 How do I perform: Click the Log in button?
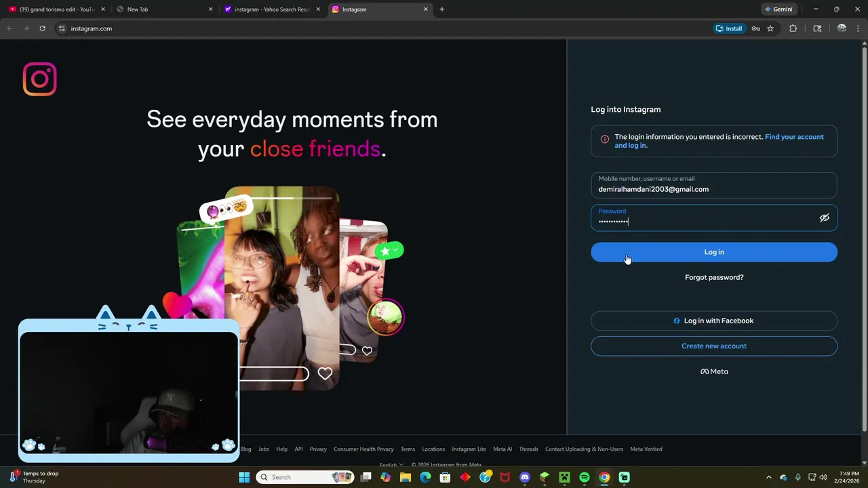tap(714, 252)
